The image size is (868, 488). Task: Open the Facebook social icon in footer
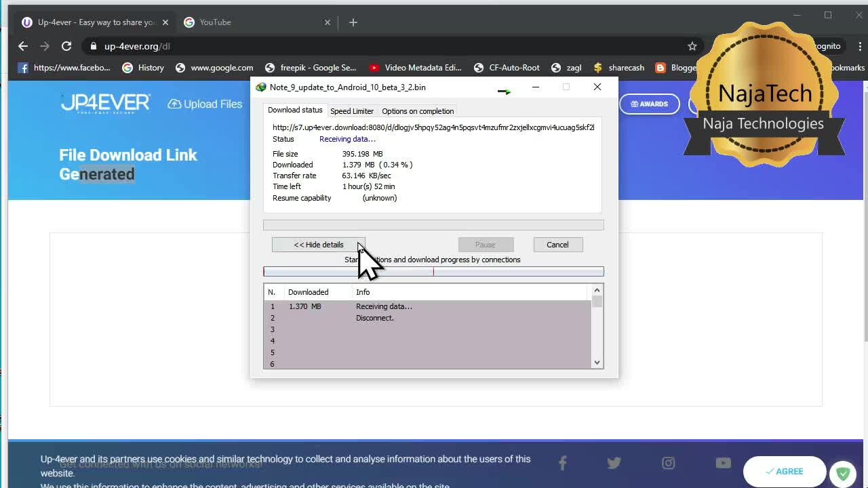point(562,463)
